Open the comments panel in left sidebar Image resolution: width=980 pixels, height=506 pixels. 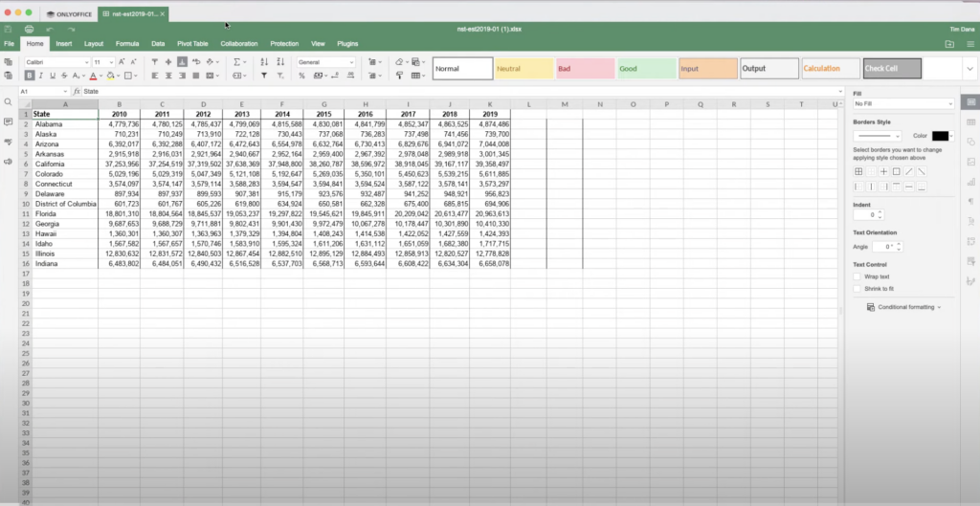tap(9, 122)
